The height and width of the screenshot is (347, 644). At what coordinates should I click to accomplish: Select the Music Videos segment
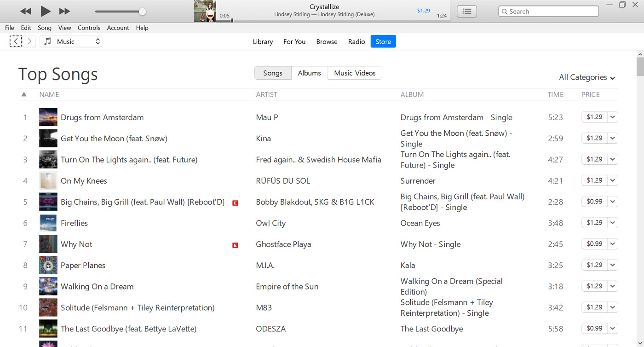(x=355, y=73)
